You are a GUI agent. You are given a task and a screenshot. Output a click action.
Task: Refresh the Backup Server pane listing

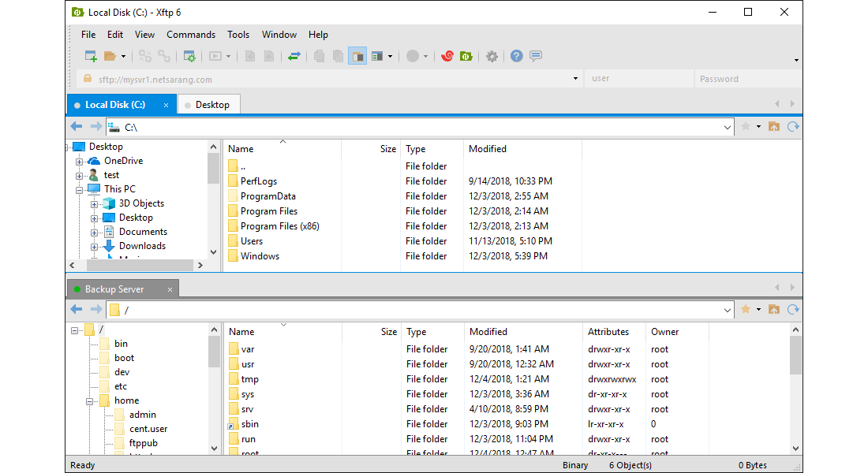click(793, 310)
